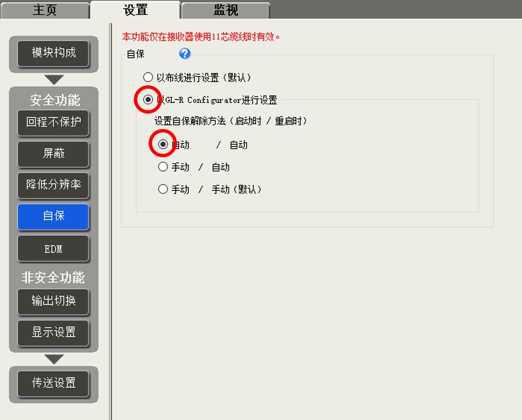Viewport: 522px width, 420px height.
Task: Switch to the 监视 tab
Action: (225, 10)
